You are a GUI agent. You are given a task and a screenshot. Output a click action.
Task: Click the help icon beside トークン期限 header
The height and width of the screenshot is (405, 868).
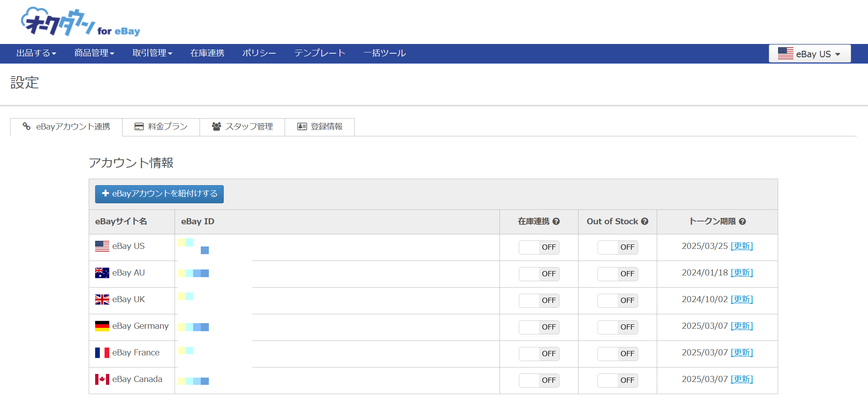pyautogui.click(x=743, y=221)
